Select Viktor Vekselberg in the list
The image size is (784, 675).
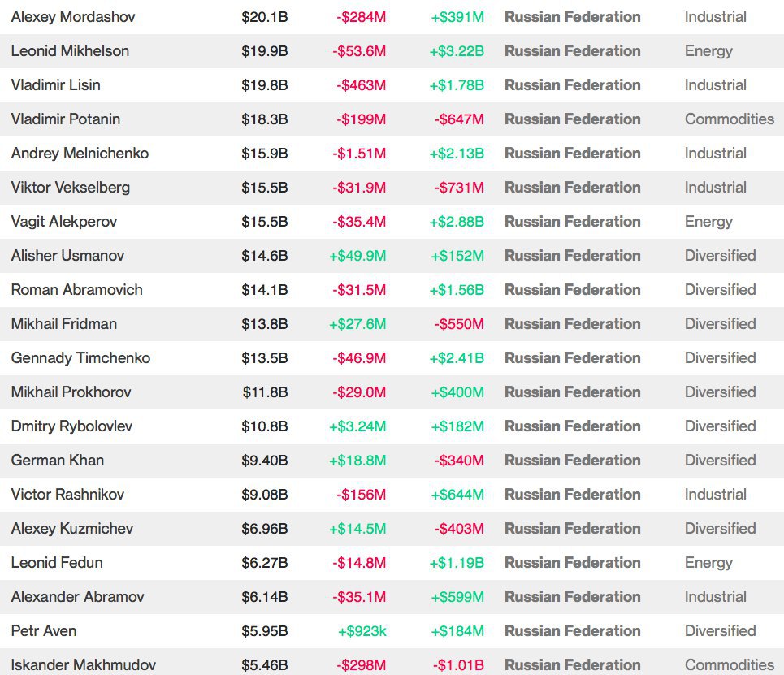(x=71, y=188)
